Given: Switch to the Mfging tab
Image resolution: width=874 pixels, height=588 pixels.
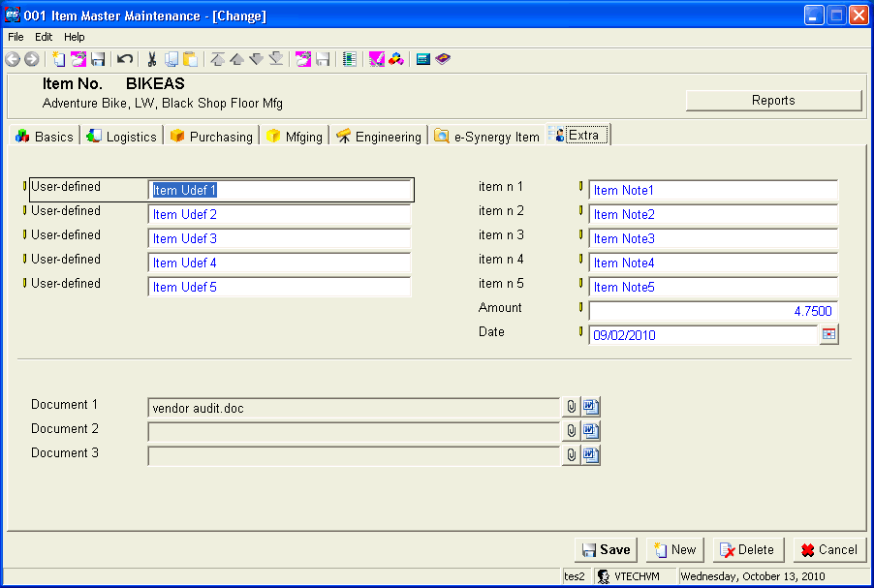Looking at the screenshot, I should (295, 137).
